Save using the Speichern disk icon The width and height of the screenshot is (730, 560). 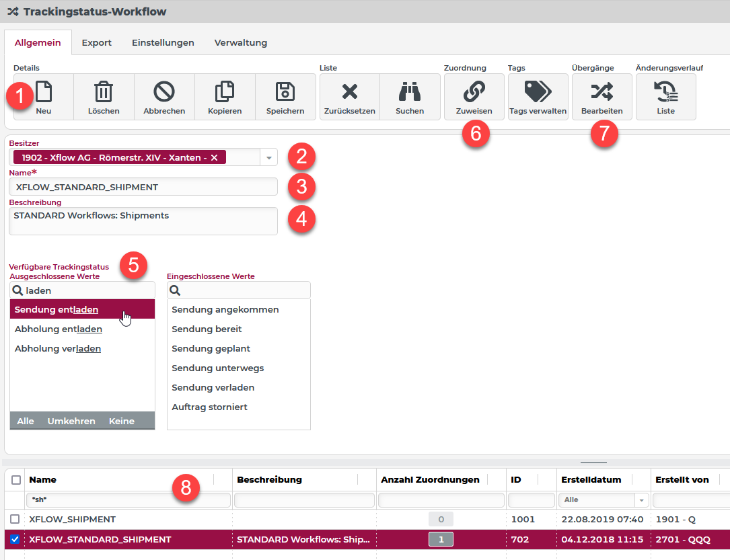(x=285, y=91)
